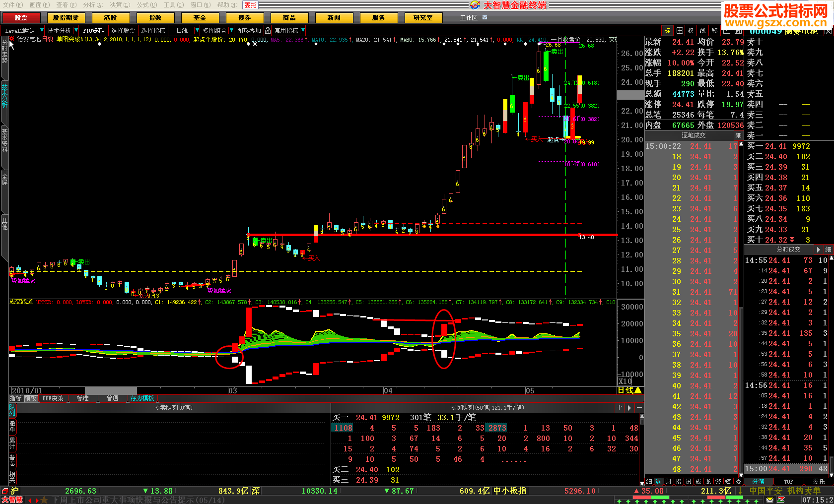
Task: Open the 文件 menu
Action: point(12,5)
